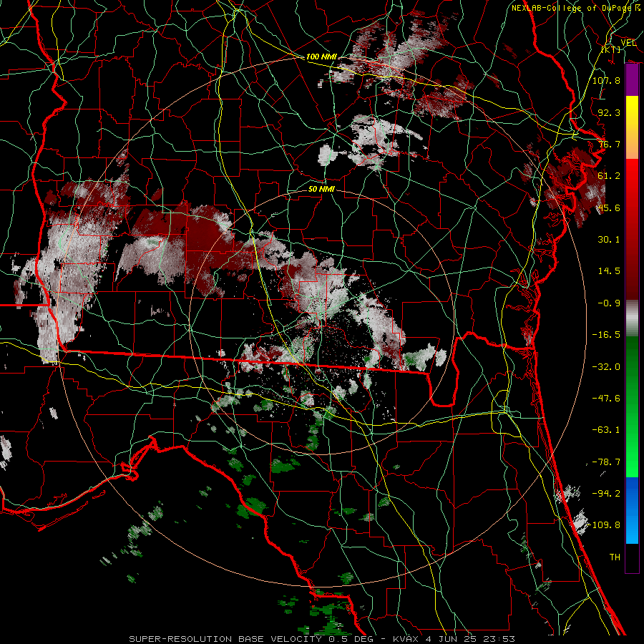Click the purple segment of the velocity color bar
Screen dimensions: 644x644
point(632,80)
